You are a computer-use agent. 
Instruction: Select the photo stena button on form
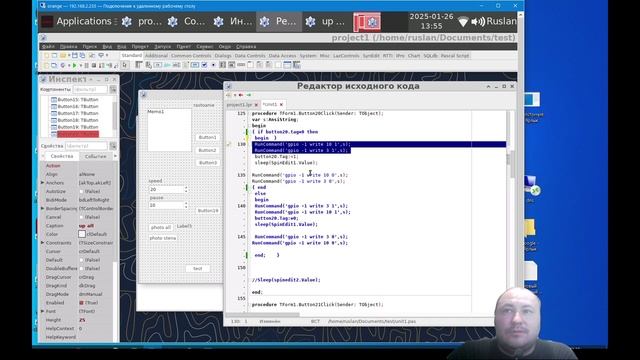[163, 238]
